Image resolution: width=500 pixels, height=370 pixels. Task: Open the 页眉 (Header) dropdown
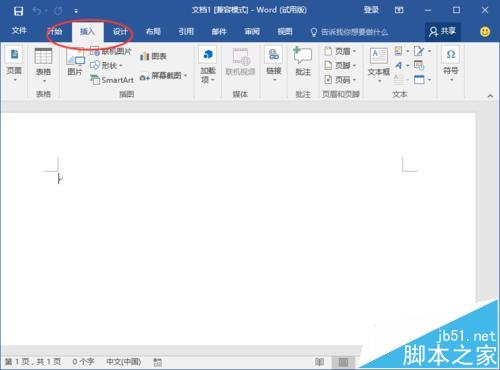[x=340, y=51]
